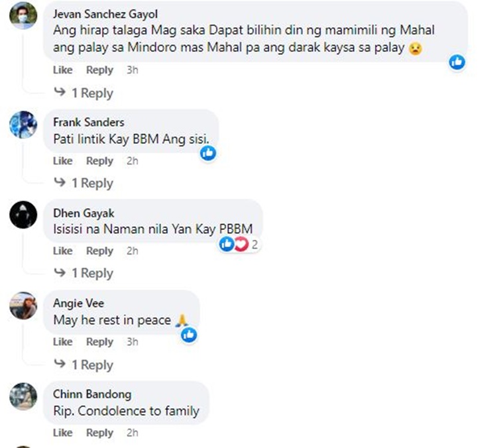The image size is (497, 448).
Task: Like Dhen Gayak's comment
Action: click(62, 251)
